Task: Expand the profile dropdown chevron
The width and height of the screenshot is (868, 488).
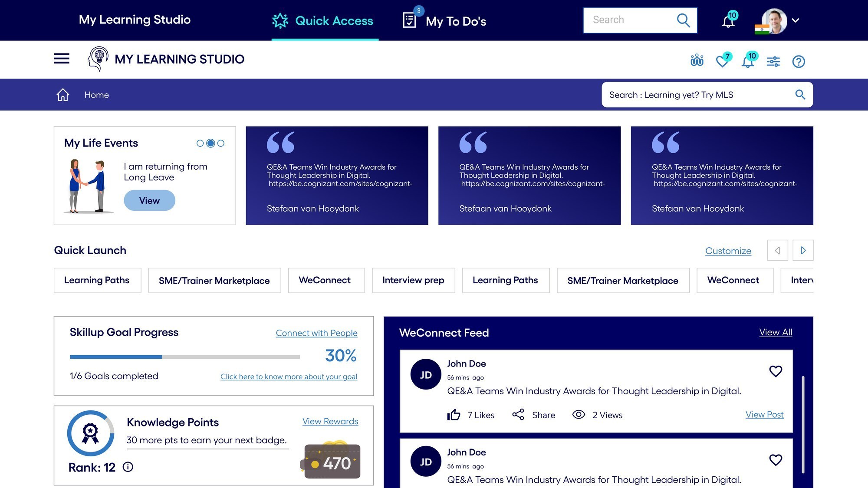Action: tap(796, 20)
